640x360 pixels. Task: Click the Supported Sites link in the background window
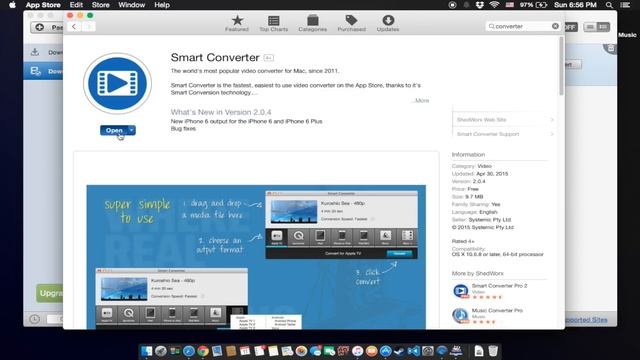point(586,320)
